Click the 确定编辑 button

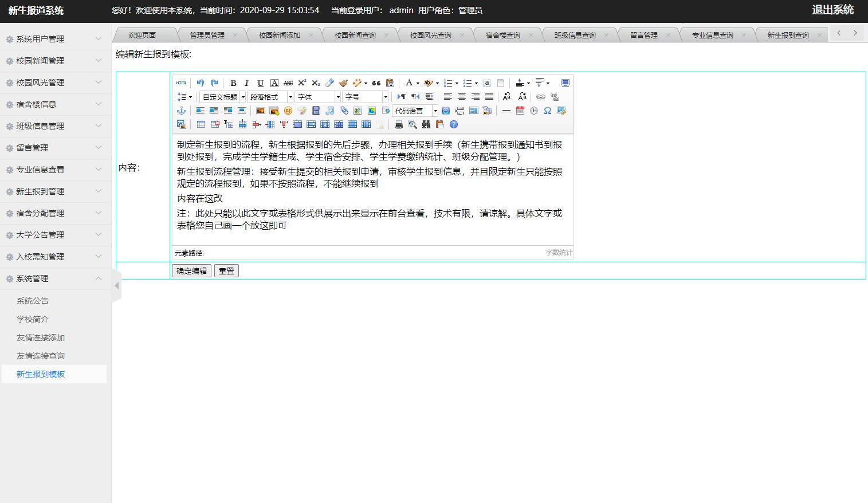tap(191, 270)
